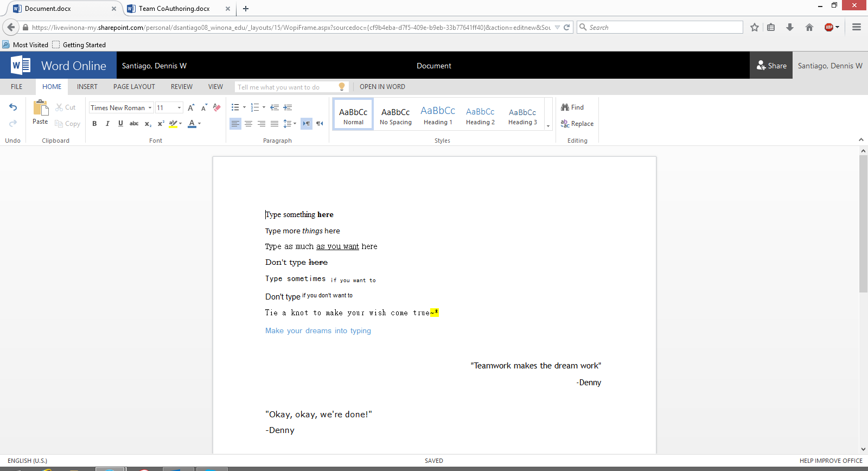This screenshot has height=471, width=868.
Task: Click the Clear Formatting eraser icon
Action: pyautogui.click(x=217, y=107)
